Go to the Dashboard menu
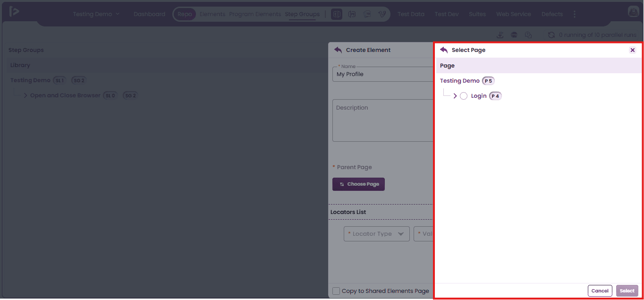This screenshot has height=300, width=644. (149, 14)
